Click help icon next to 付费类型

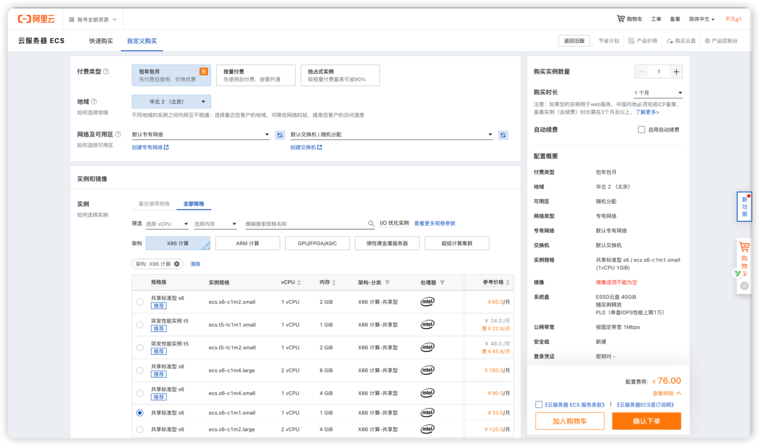point(106,71)
